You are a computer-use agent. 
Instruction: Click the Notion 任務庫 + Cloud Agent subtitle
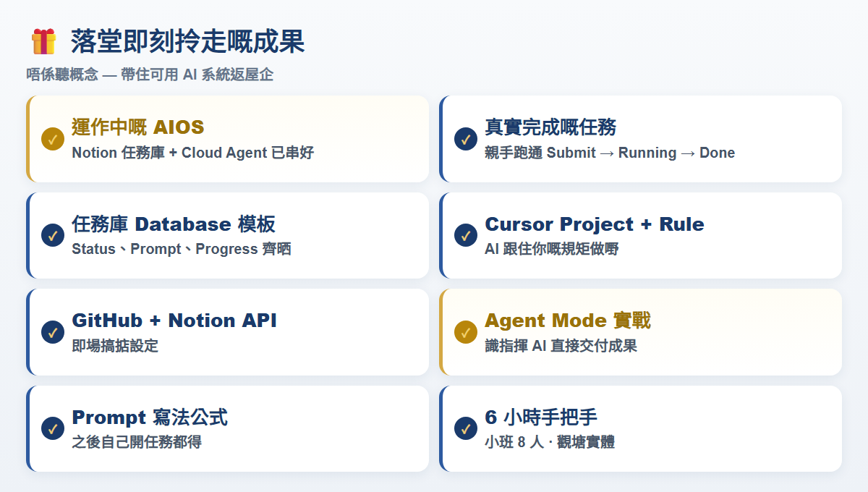(193, 153)
